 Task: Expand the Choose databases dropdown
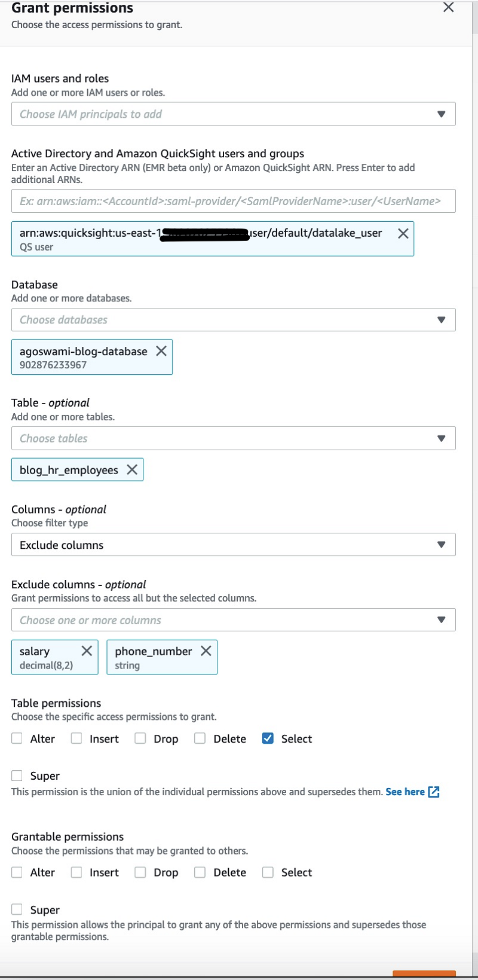233,320
